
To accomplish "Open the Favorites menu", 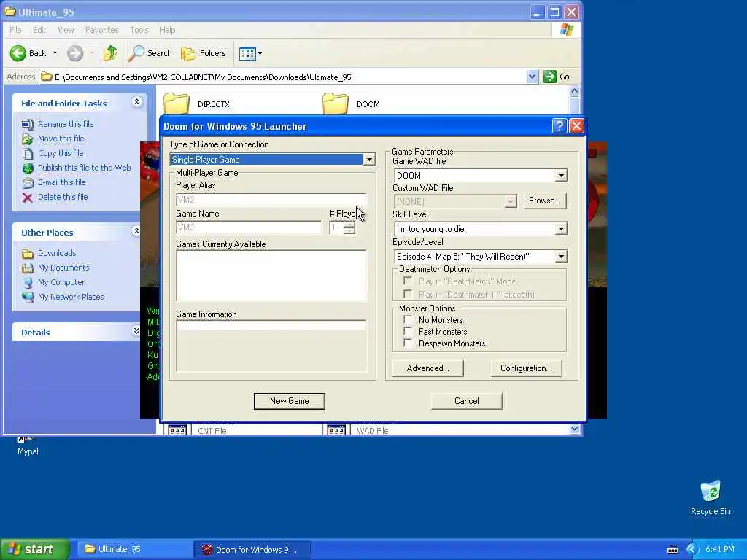I will [102, 30].
